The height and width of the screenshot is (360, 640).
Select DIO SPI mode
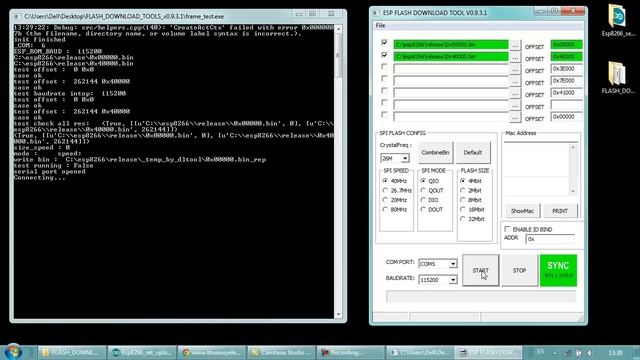(x=423, y=200)
